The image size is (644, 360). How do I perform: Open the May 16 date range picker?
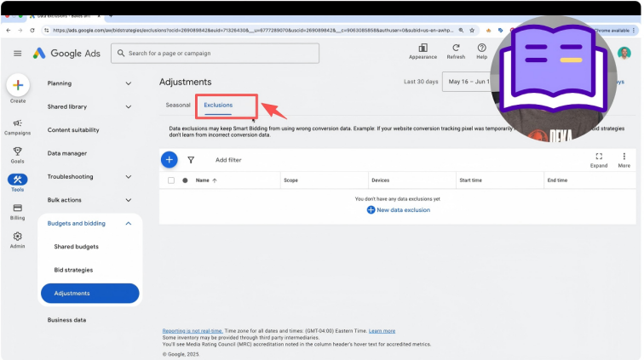[469, 82]
